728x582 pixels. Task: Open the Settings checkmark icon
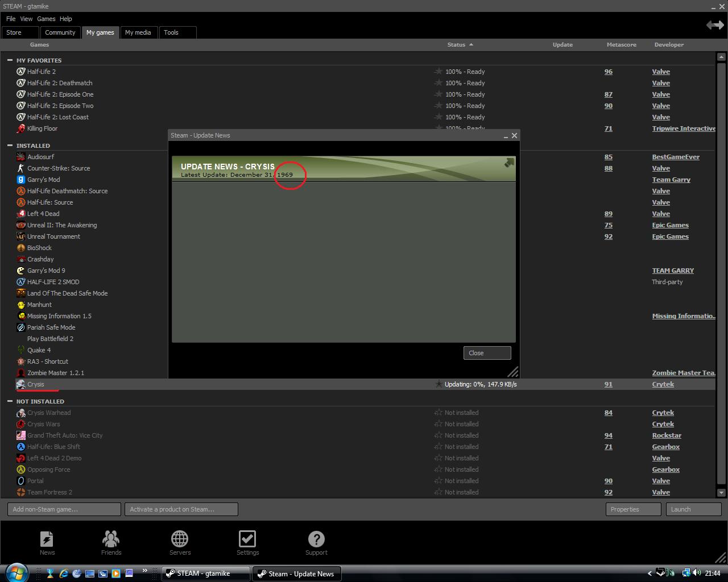click(247, 539)
